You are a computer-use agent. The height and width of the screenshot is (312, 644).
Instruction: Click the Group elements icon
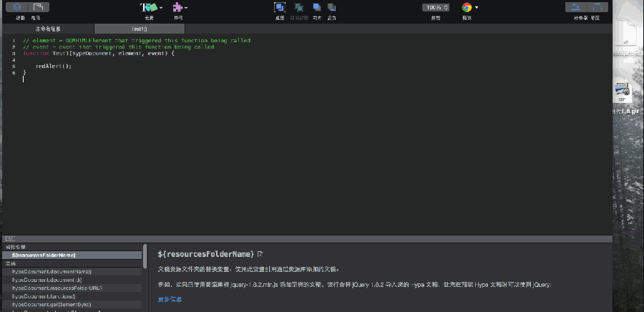point(280,8)
